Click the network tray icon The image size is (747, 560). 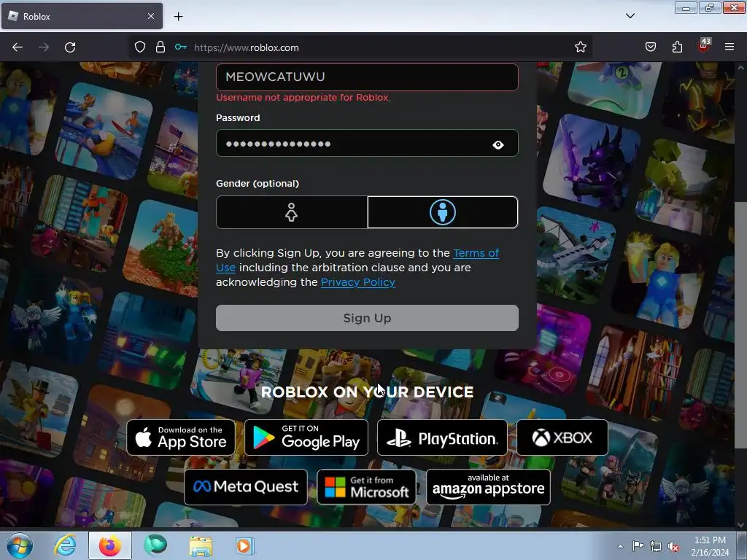click(656, 546)
